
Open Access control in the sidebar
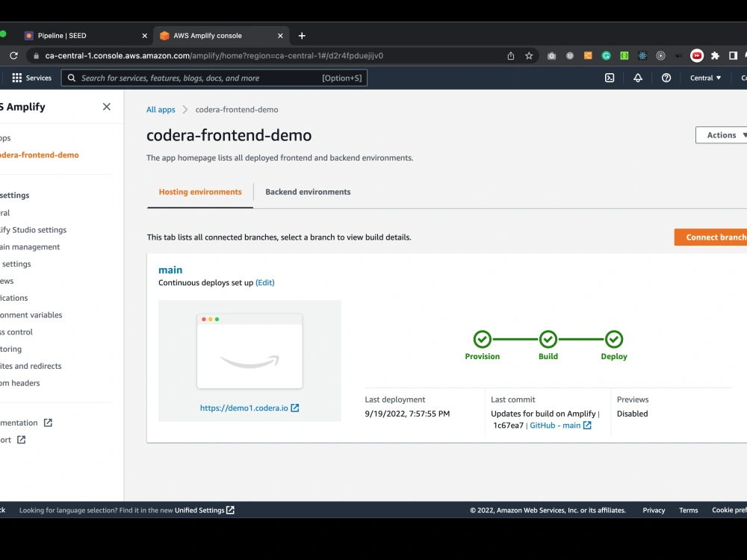(x=16, y=332)
